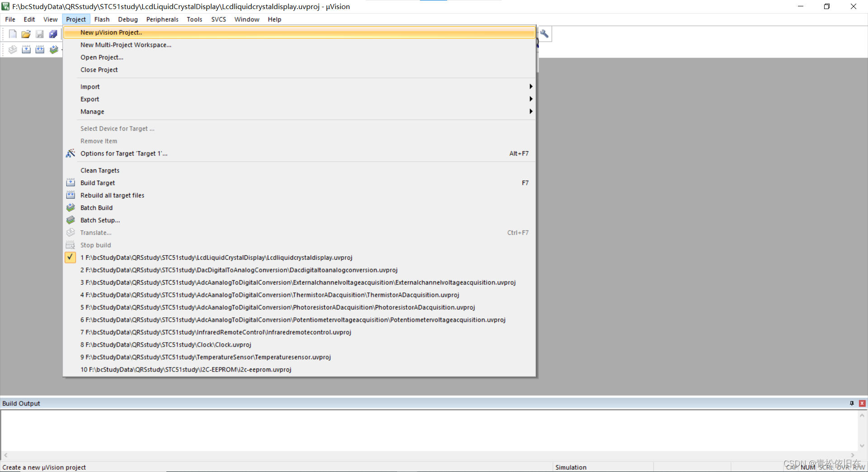Select Clean Targets
Viewport: 868px width, 472px height.
click(x=299, y=170)
